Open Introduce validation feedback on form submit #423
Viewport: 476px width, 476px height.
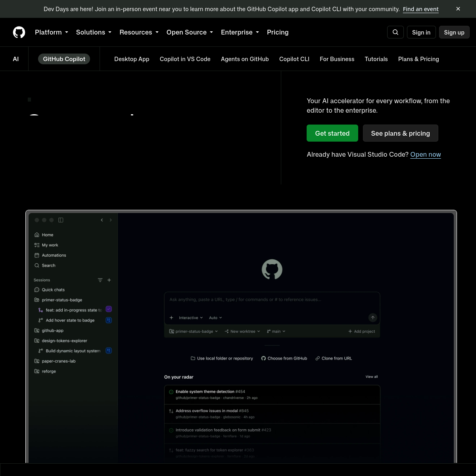tap(272, 433)
